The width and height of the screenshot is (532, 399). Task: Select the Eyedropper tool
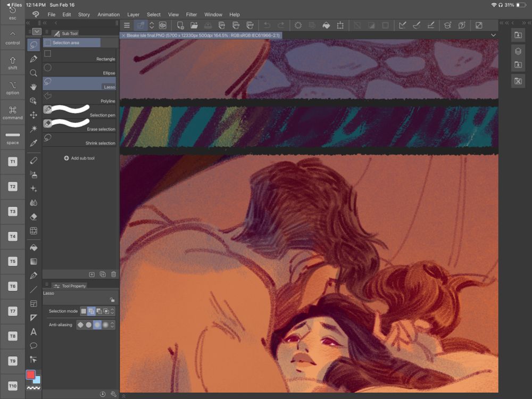click(33, 143)
